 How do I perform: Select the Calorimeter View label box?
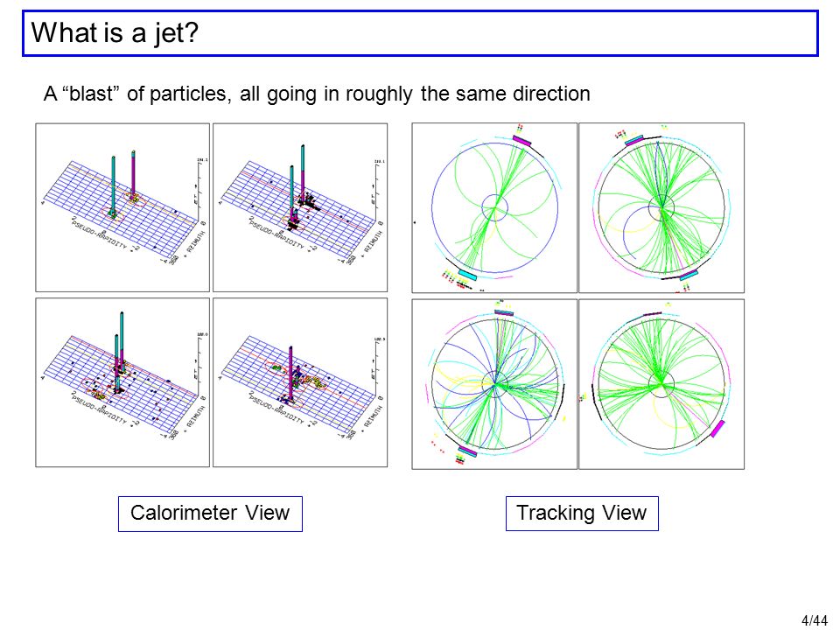pos(210,514)
